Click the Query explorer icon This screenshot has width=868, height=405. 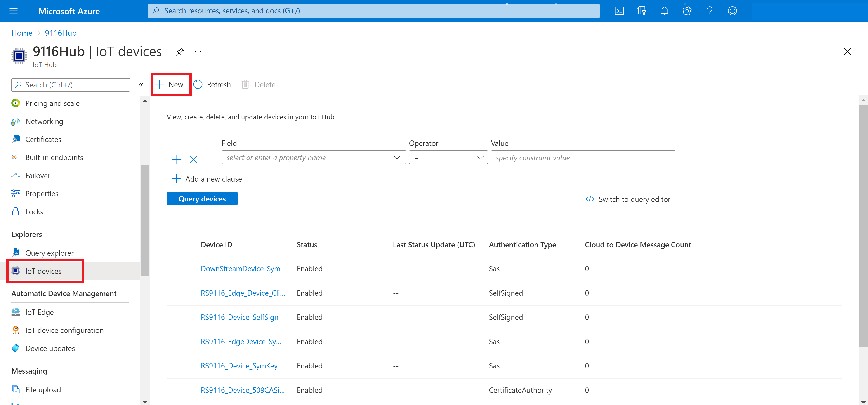16,253
